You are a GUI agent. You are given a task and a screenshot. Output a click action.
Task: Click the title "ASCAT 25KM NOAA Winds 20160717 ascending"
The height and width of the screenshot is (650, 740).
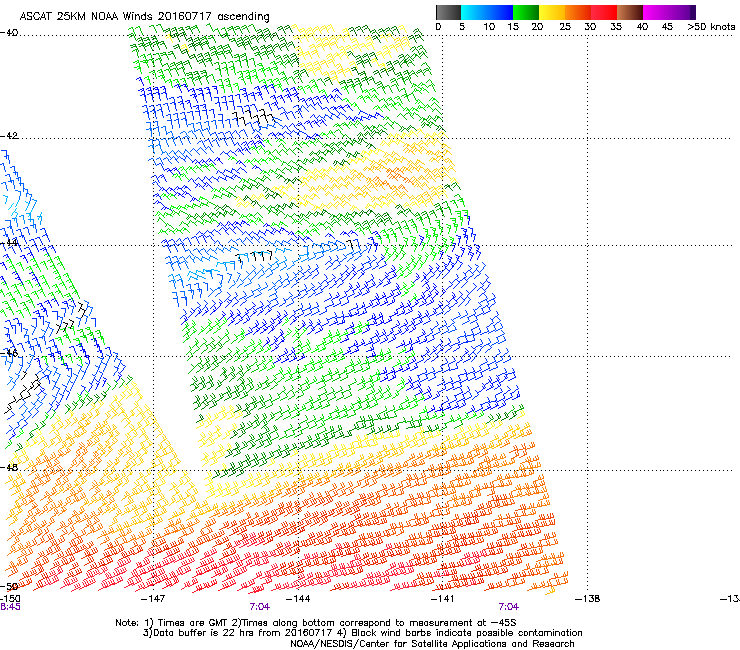144,17
